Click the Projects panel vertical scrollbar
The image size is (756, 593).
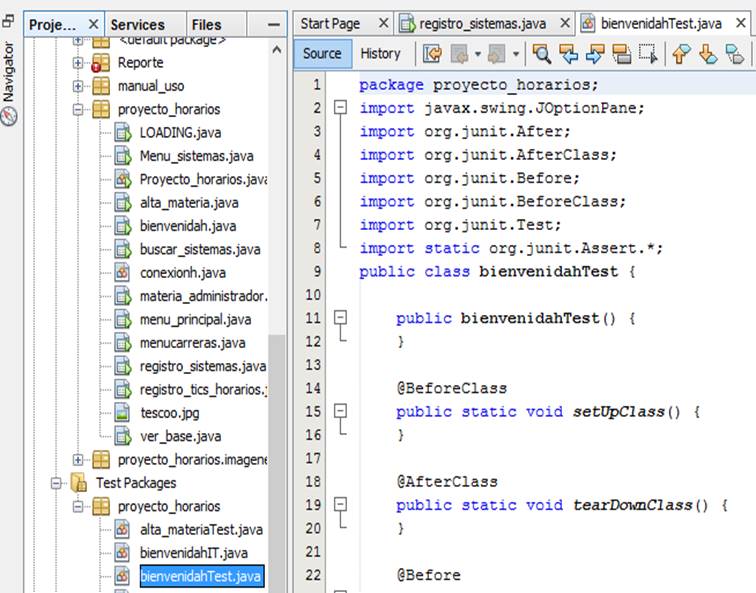pyautogui.click(x=277, y=300)
